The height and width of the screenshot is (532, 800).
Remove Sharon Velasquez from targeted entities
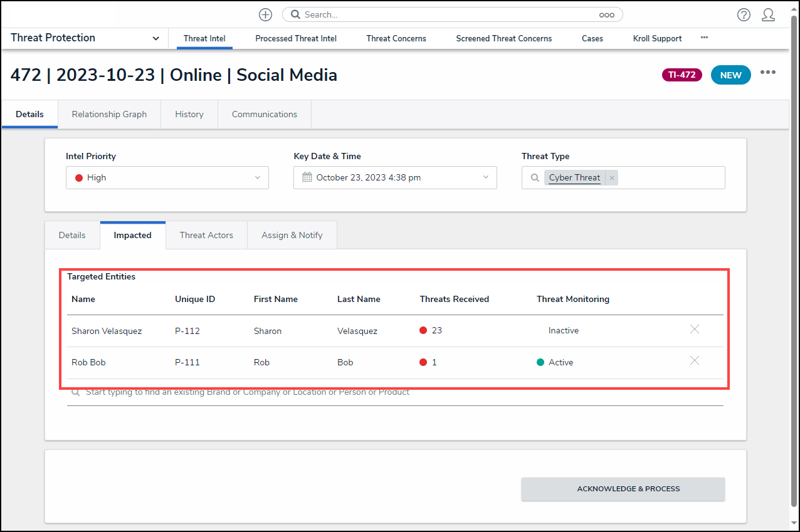point(695,329)
